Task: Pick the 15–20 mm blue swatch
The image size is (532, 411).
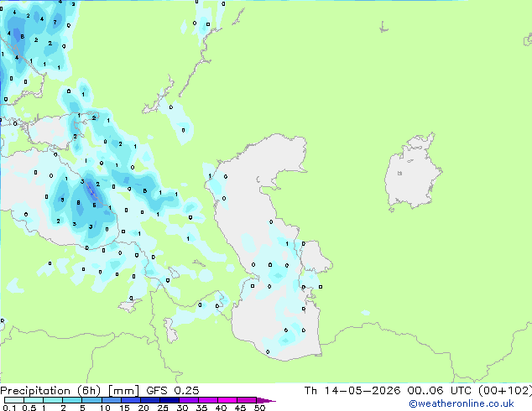Action: coord(130,400)
